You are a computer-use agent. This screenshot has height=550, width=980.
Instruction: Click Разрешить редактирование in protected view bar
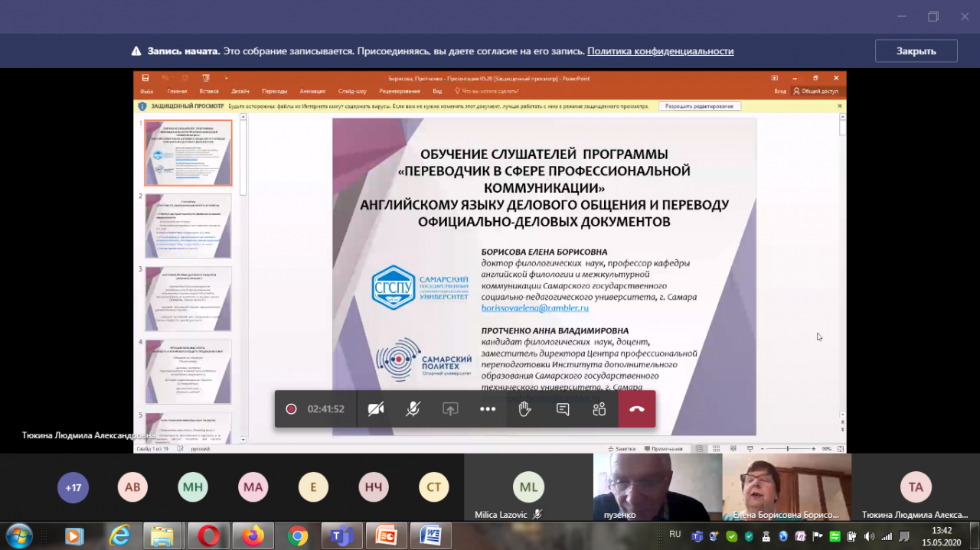(699, 106)
